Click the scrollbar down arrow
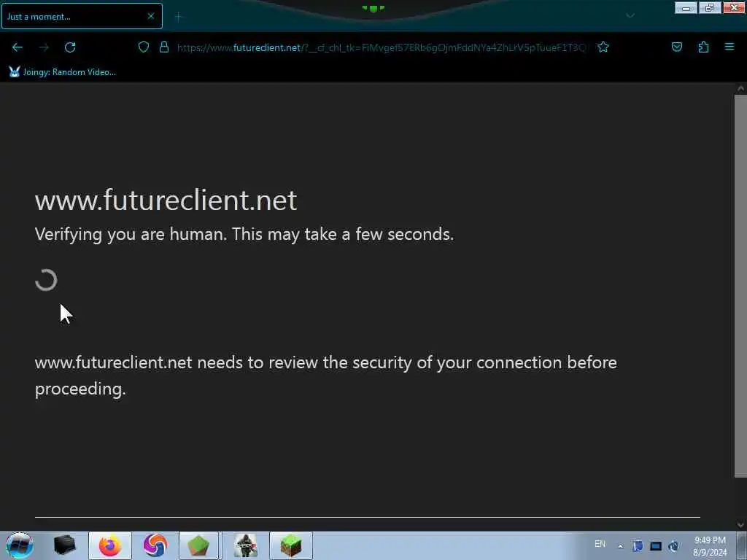Screen dimensions: 747x560 click(x=740, y=525)
